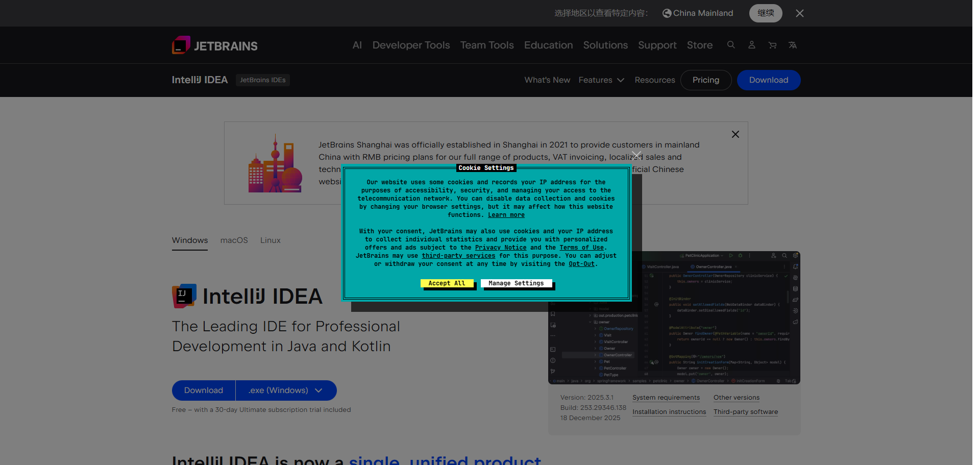Click the main Download button
Viewport: 980px width, 465px height.
204,390
